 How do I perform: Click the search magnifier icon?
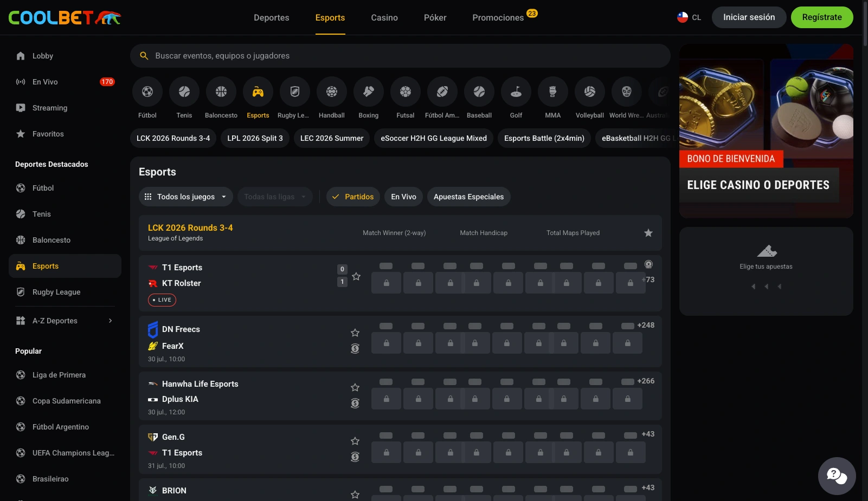pos(144,56)
